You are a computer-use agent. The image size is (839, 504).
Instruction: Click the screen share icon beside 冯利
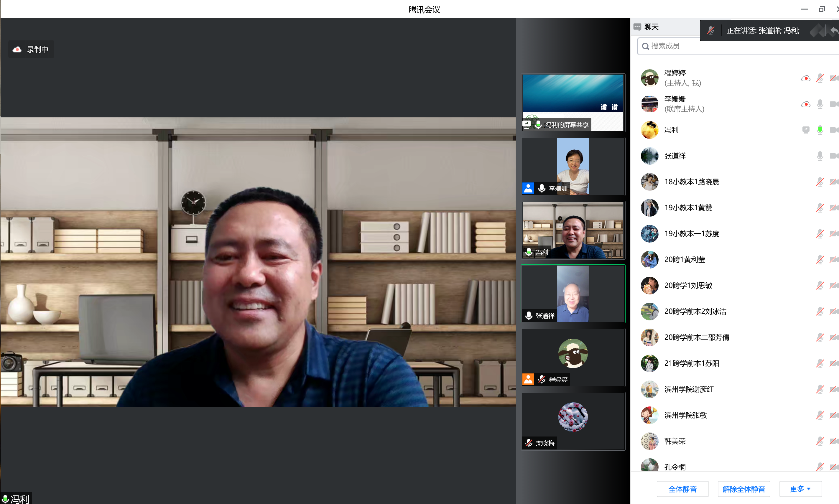coord(805,130)
